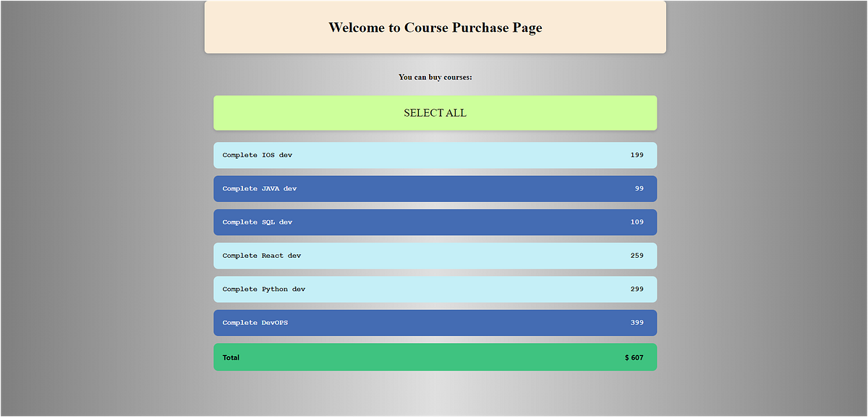The height and width of the screenshot is (417, 868).
Task: Click the "Complete DevOPS" course name
Action: point(253,323)
